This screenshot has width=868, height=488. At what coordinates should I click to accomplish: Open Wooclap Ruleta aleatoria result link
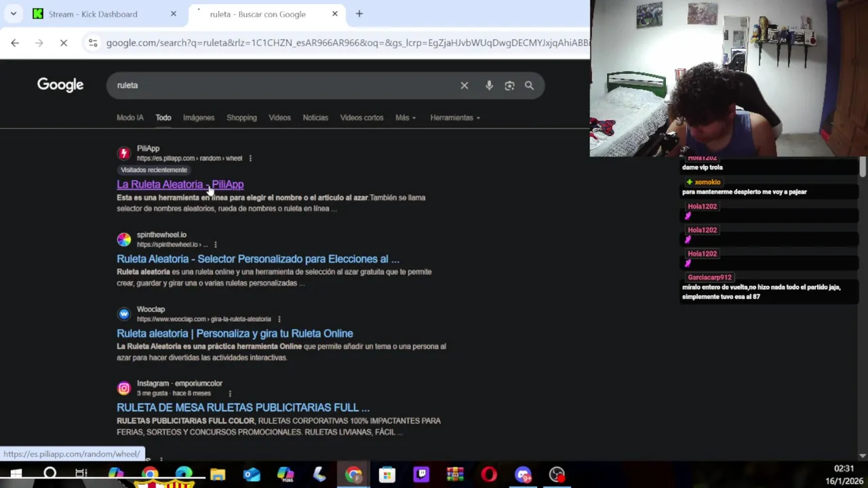click(x=235, y=333)
